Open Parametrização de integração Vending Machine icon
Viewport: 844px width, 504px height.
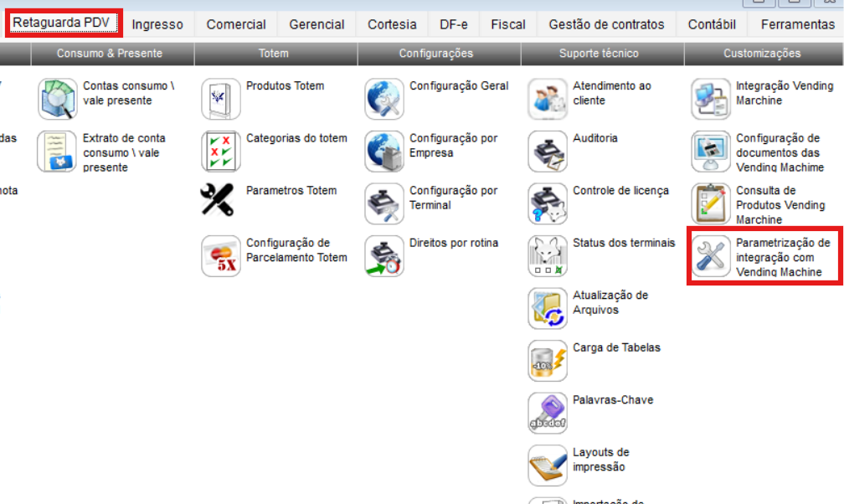click(711, 256)
